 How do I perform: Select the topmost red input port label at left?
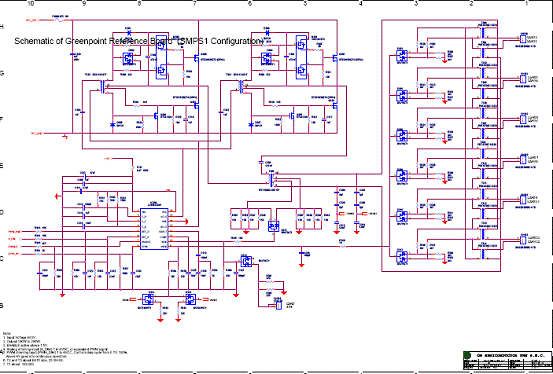point(32,20)
